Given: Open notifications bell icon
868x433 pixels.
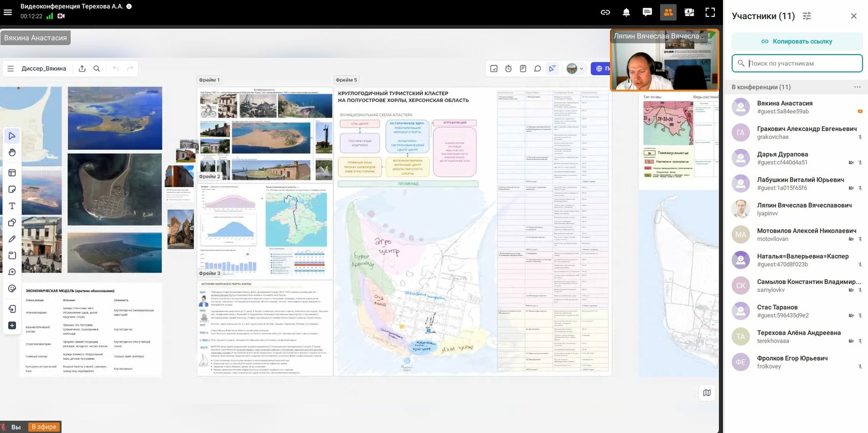Looking at the screenshot, I should click(x=626, y=12).
